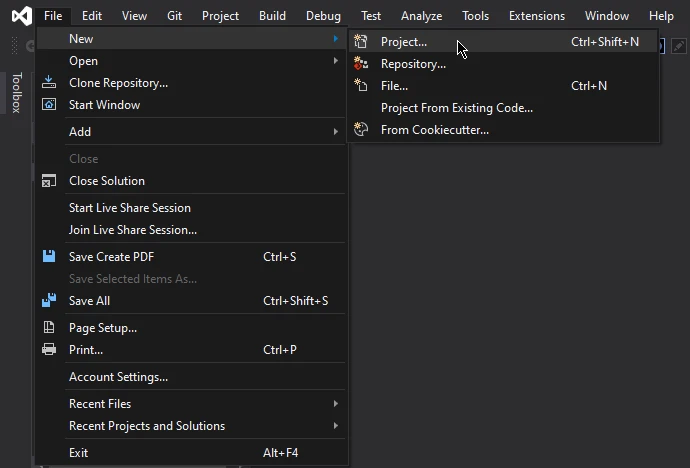The width and height of the screenshot is (690, 468).
Task: Choose Account Settings from File menu
Action: [x=118, y=377]
